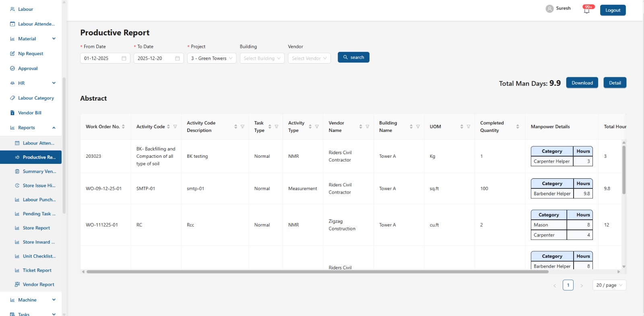Open calendar icon in To Date field
Image resolution: width=644 pixels, height=316 pixels.
[x=178, y=58]
